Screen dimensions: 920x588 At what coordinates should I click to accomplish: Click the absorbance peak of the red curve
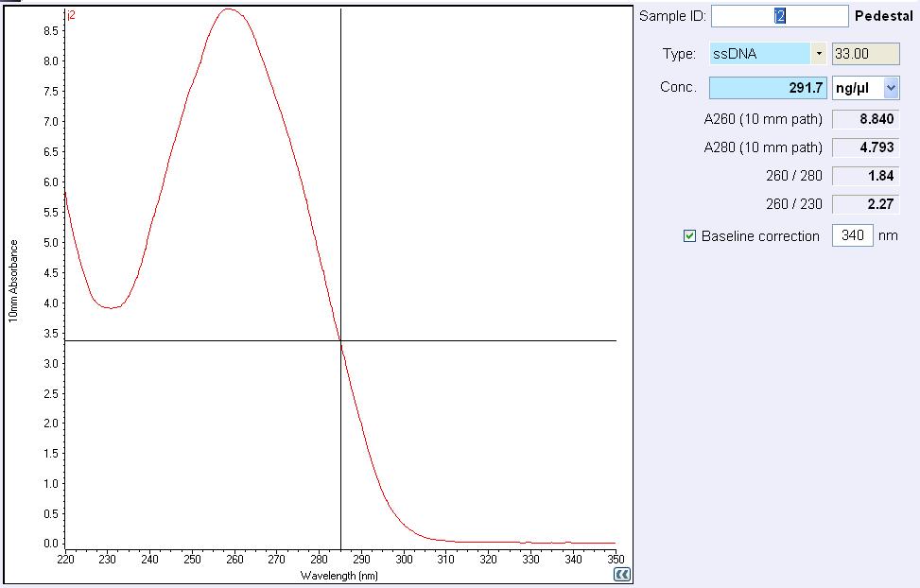coord(228,10)
